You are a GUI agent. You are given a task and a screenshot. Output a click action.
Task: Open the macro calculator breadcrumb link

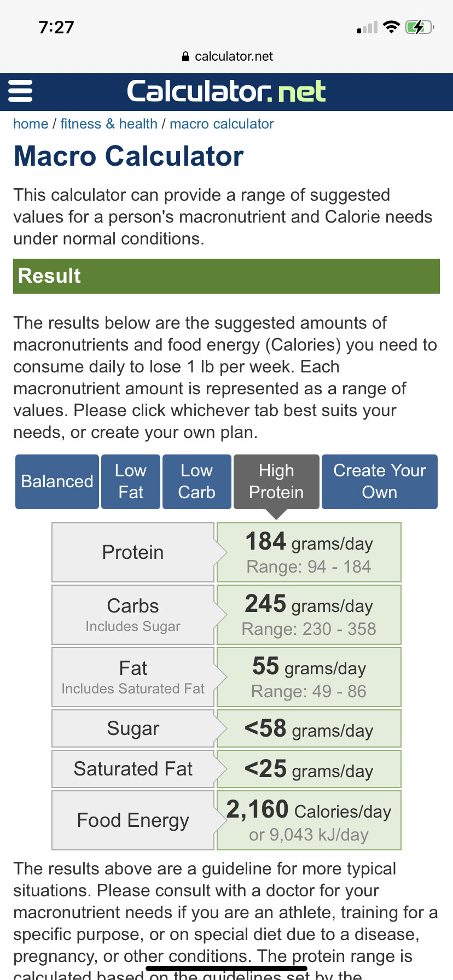pos(222,124)
